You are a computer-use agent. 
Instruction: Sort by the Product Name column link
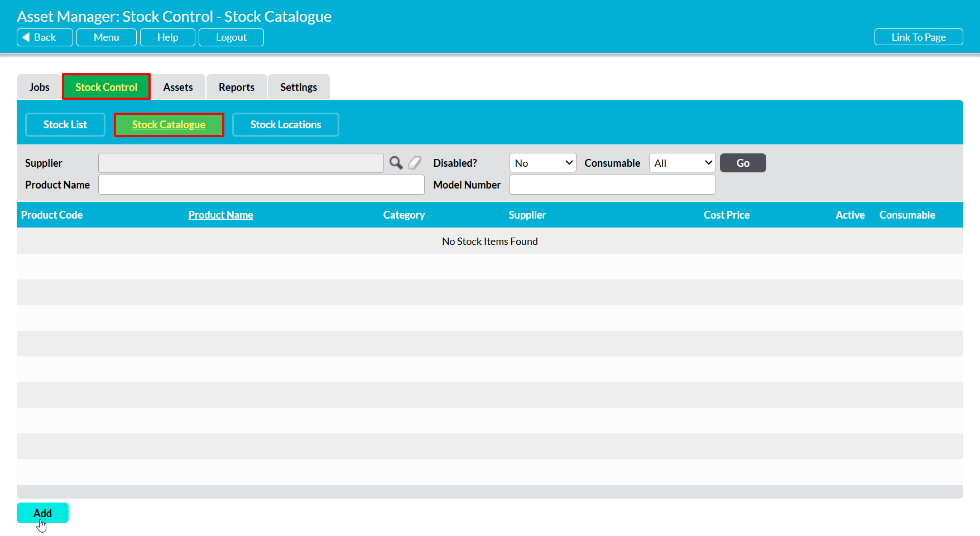[x=221, y=215]
